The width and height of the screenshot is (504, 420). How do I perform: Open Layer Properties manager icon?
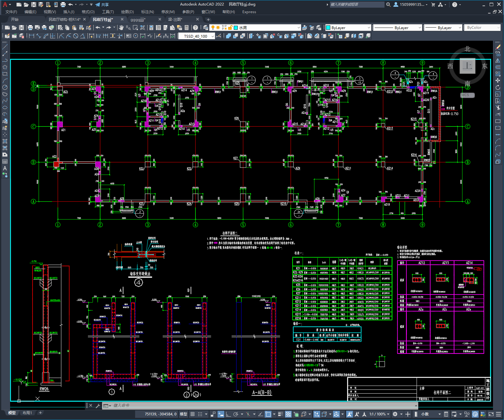[206, 28]
